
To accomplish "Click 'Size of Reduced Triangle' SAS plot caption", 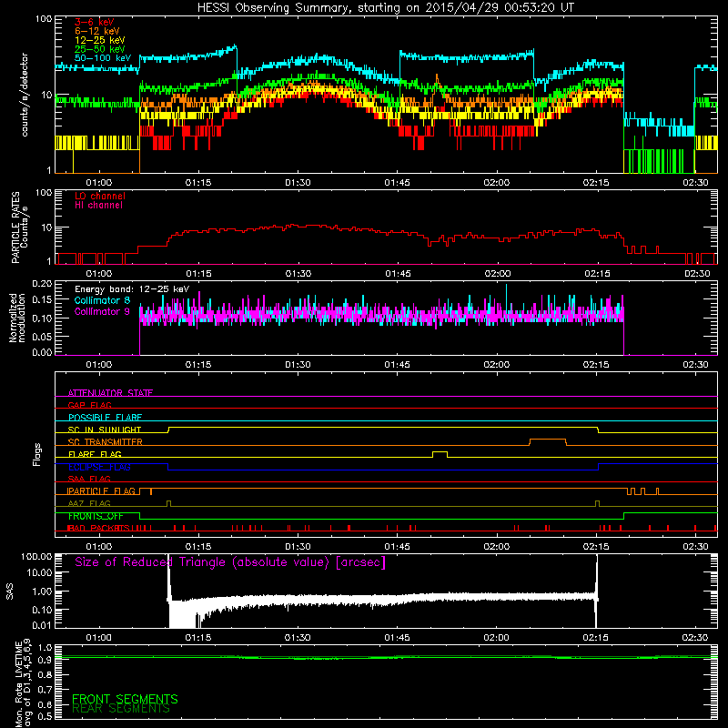I will point(230,562).
